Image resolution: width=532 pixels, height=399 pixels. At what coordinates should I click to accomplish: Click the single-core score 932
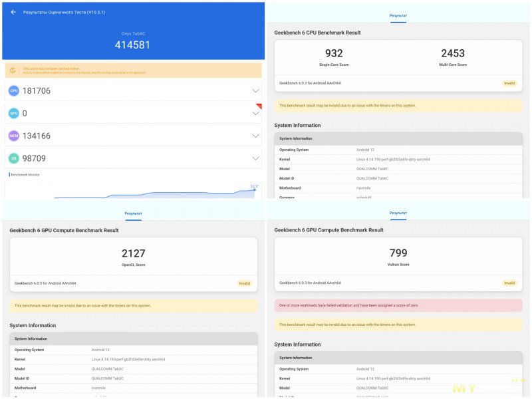pos(334,53)
